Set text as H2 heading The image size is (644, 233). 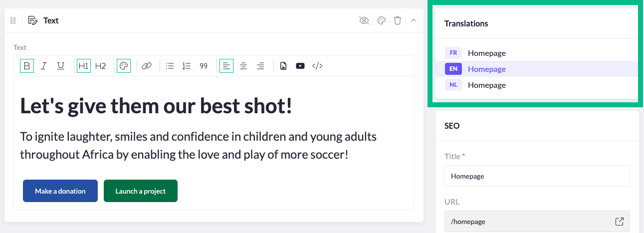100,66
